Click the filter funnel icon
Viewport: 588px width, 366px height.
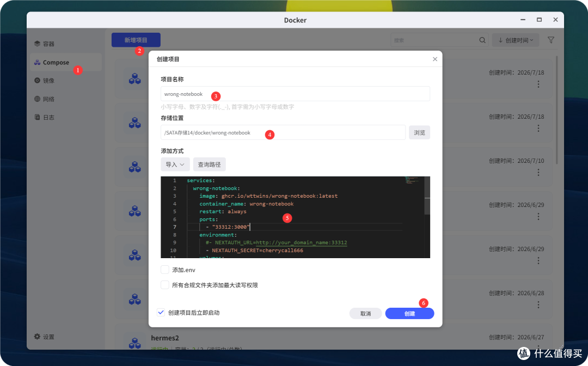tap(551, 40)
